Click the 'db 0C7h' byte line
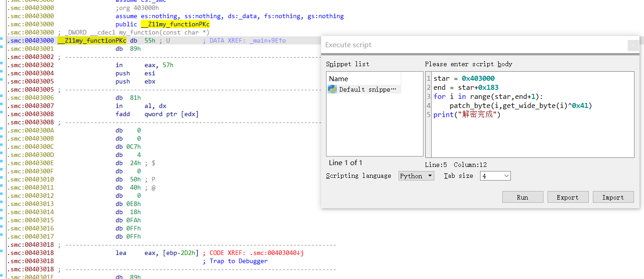Viewport: 644px width, 279px height. 128,147
